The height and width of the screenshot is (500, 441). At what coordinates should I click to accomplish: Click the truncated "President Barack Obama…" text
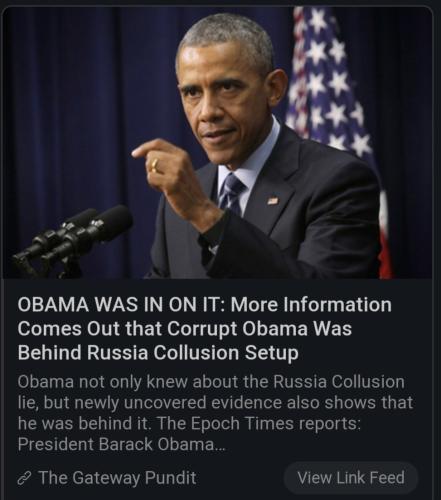(x=122, y=444)
